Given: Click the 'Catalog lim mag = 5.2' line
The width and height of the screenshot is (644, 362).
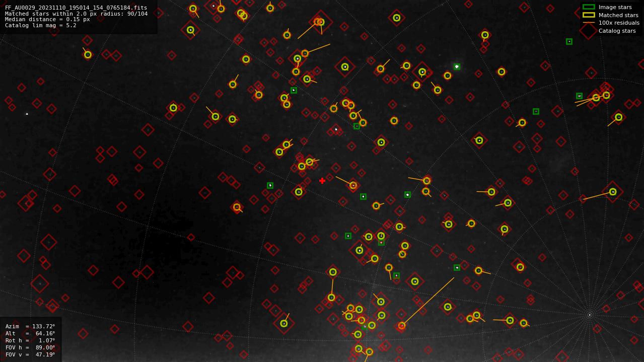Looking at the screenshot, I should 41,25.
